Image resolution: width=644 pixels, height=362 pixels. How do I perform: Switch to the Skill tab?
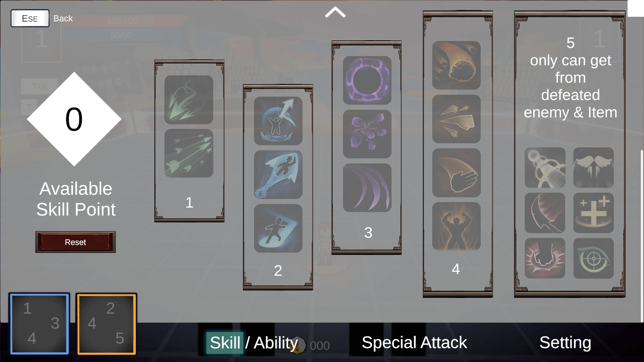coord(225,343)
